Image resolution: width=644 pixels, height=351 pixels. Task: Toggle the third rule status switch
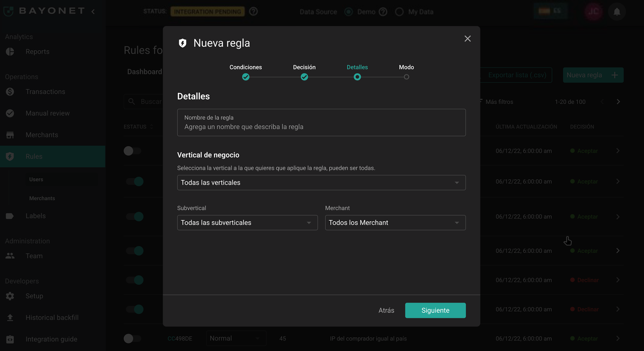(135, 217)
